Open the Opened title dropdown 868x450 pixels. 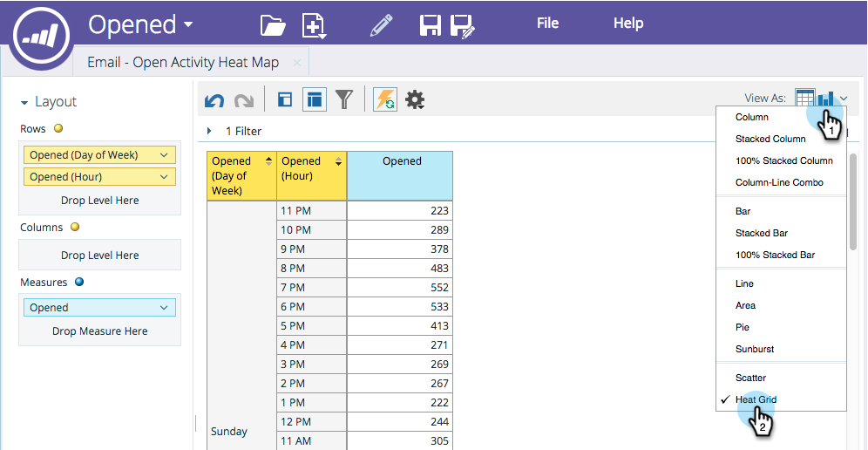pyautogui.click(x=140, y=24)
